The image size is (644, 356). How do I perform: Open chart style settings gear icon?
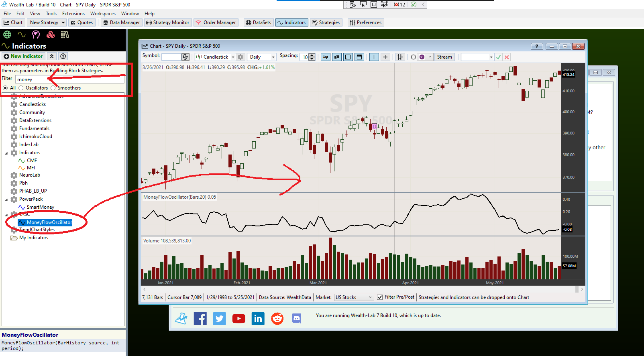click(x=240, y=57)
